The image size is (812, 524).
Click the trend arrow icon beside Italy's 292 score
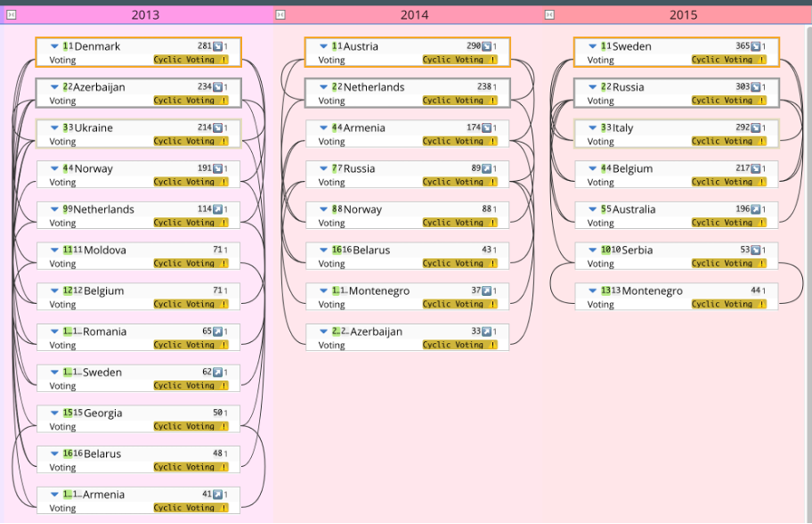pos(756,127)
